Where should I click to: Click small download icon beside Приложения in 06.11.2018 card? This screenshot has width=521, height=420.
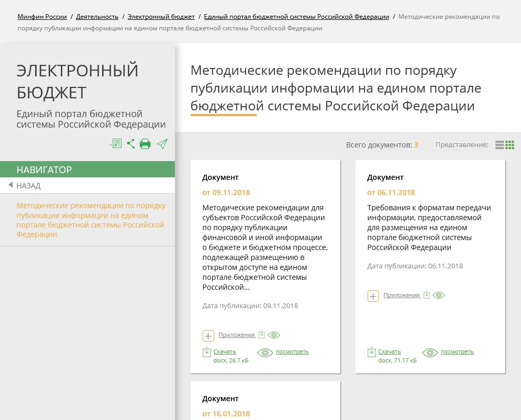tap(427, 294)
